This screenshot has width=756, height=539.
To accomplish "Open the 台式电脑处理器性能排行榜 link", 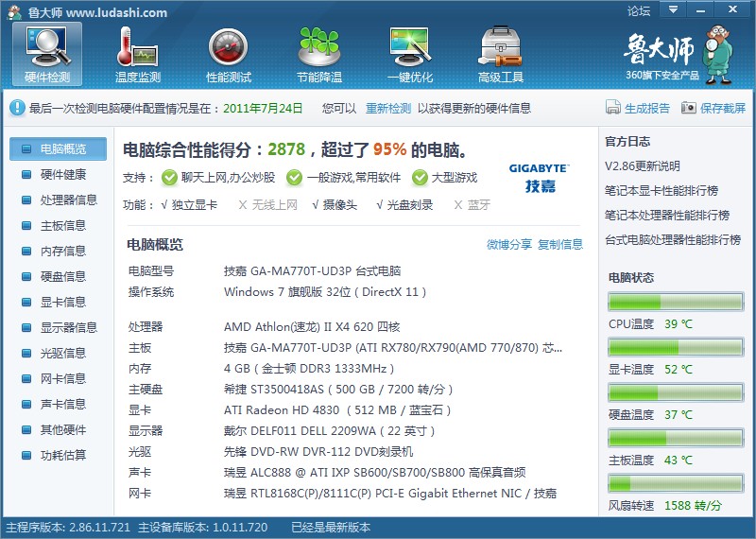I will (x=673, y=240).
